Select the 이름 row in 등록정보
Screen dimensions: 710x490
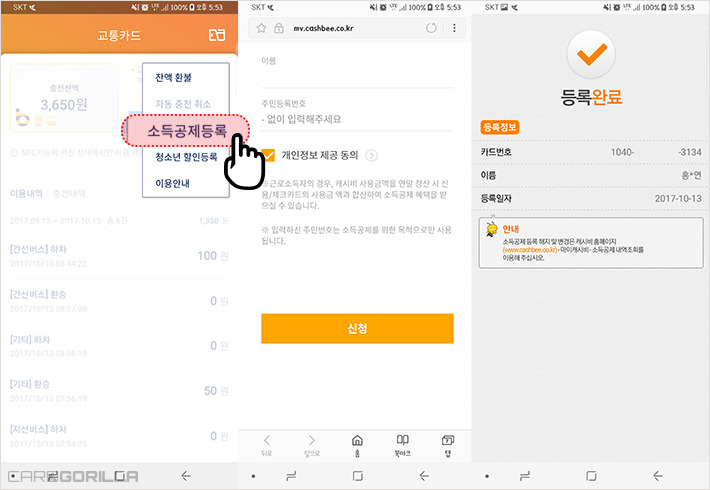tap(591, 175)
